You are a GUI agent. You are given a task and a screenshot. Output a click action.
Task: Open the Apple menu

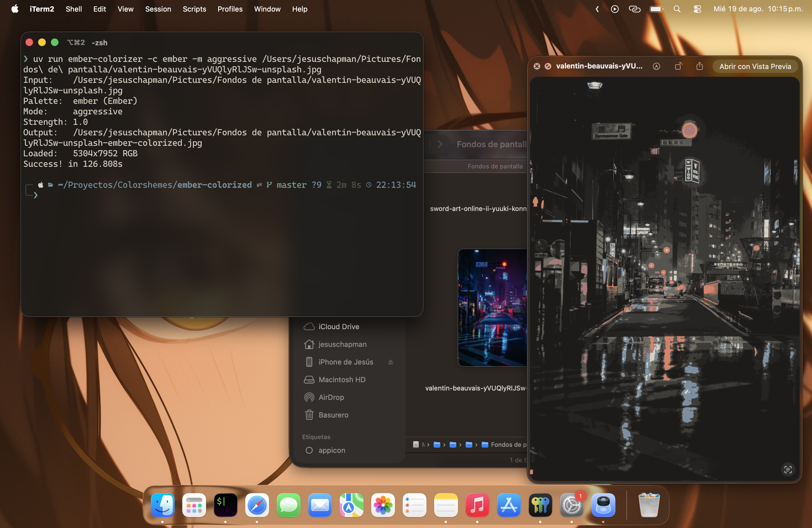pos(15,9)
